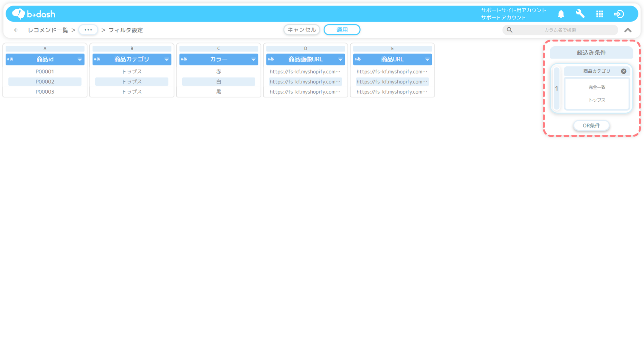Select cell P00001

pyautogui.click(x=45, y=71)
